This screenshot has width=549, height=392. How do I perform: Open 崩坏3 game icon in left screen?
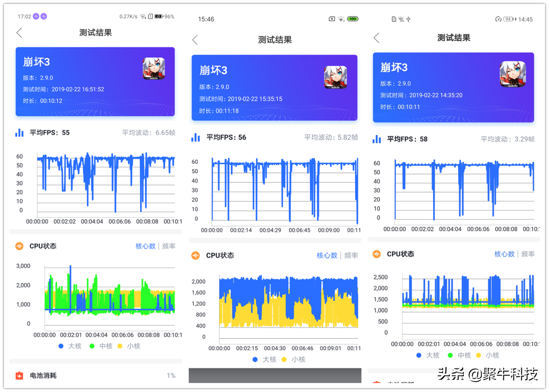pos(154,68)
